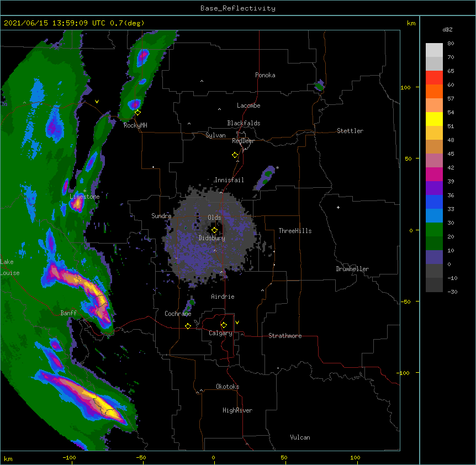Click the Ponoka town label
Image resolution: width=476 pixels, height=465 pixels.
click(265, 75)
